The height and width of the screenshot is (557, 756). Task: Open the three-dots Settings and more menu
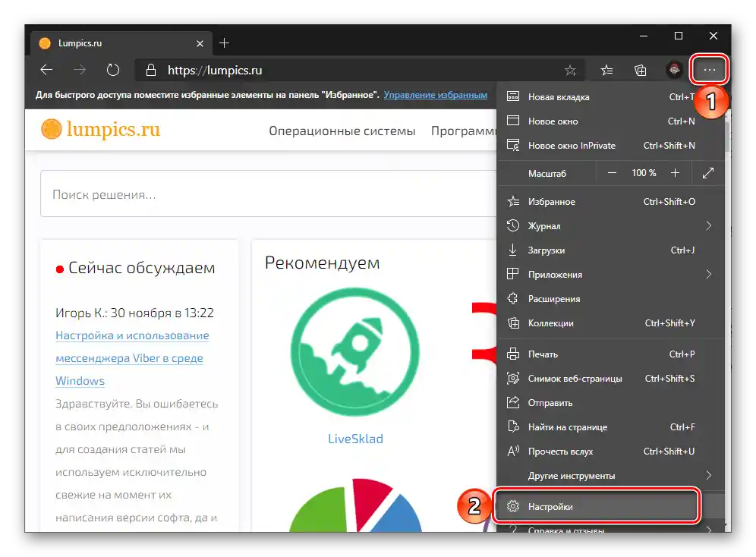pos(709,70)
